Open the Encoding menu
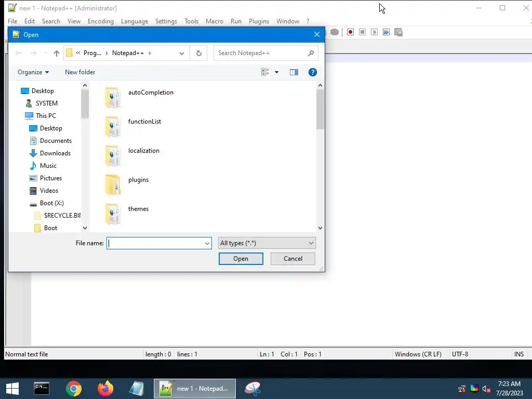 click(x=101, y=21)
